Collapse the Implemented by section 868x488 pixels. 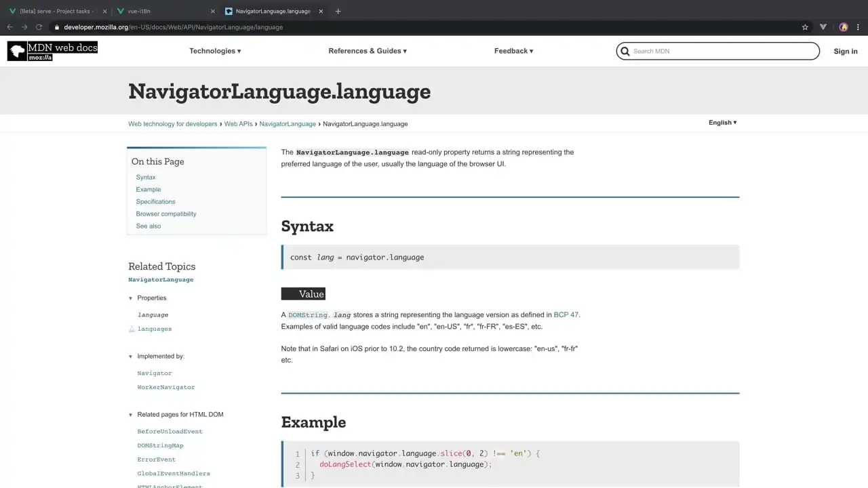(x=131, y=357)
